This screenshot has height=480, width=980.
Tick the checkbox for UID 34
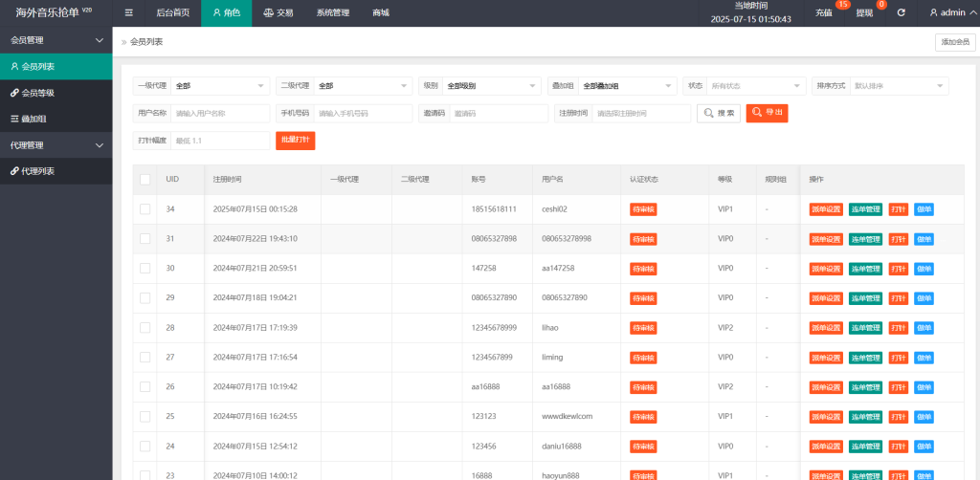(x=145, y=209)
